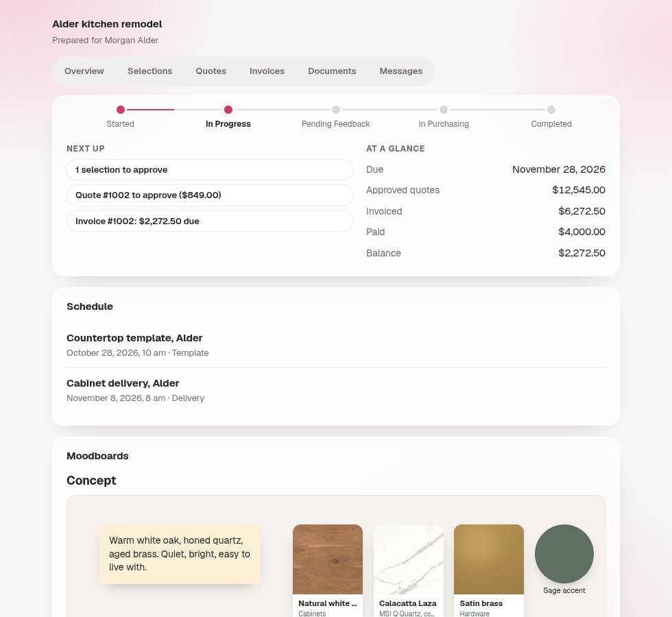Click the Sage accent color circle
The width and height of the screenshot is (672, 617).
click(x=564, y=554)
